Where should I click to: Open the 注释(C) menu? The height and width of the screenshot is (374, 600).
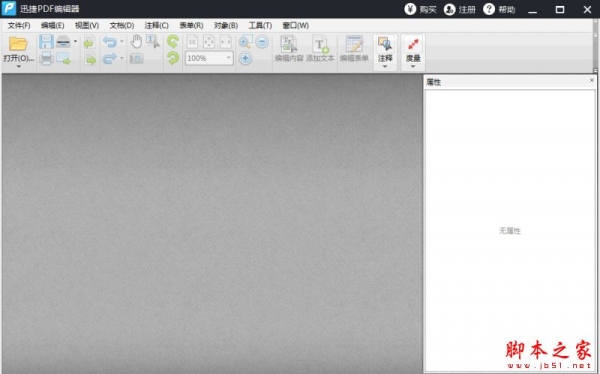click(x=157, y=26)
